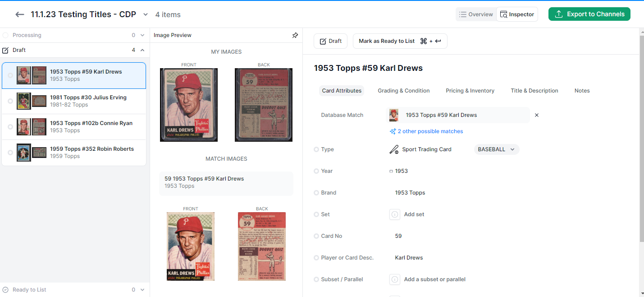Image resolution: width=644 pixels, height=297 pixels.
Task: Open the Pricing & Inventory tab
Action: pyautogui.click(x=470, y=91)
